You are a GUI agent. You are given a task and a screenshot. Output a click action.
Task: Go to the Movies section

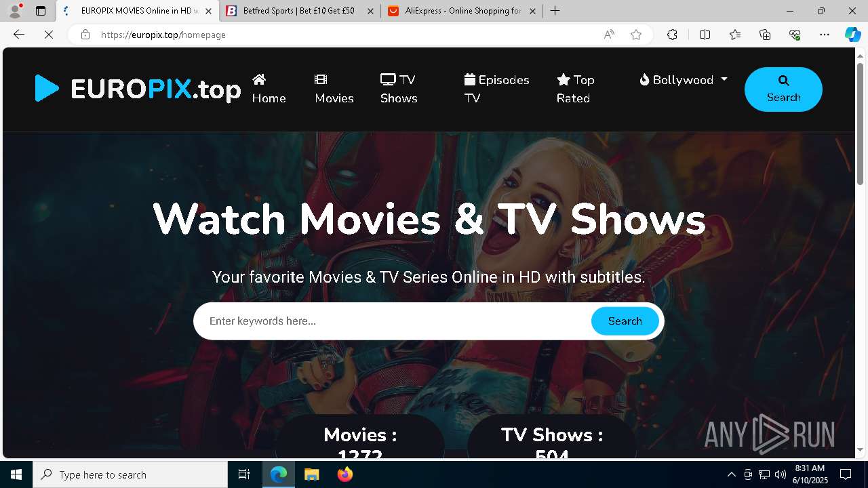[x=334, y=89]
